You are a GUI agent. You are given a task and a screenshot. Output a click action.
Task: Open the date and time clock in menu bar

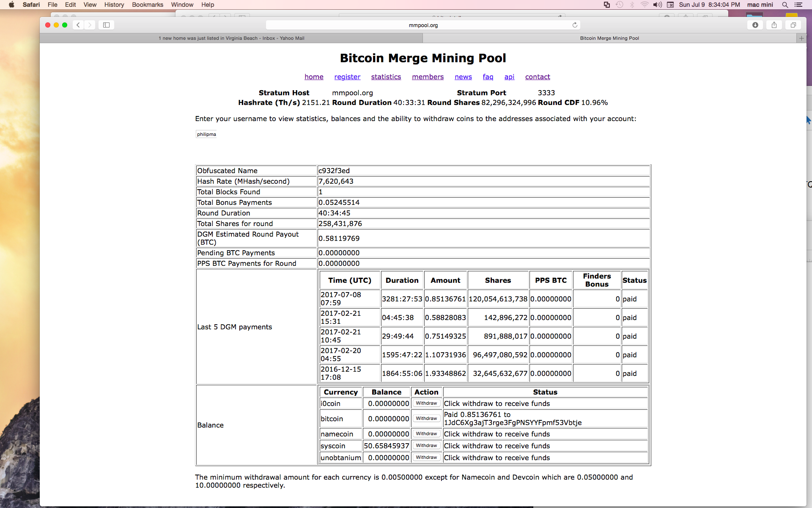[709, 5]
